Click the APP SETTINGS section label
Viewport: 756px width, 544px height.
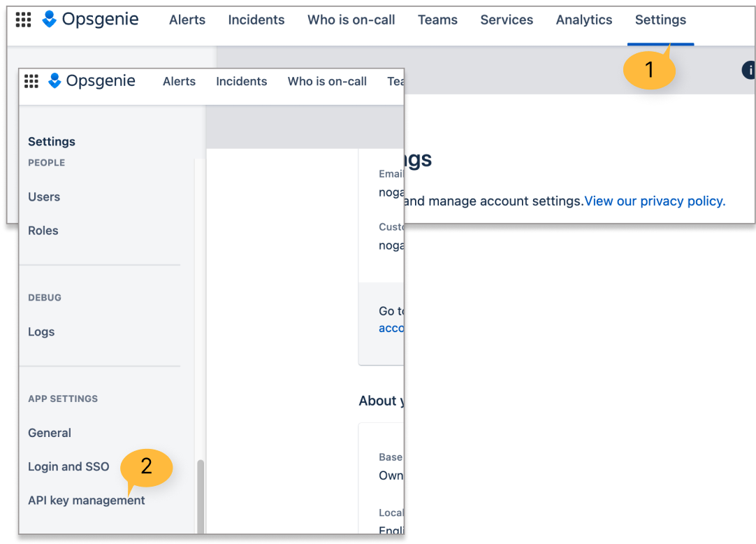63,399
